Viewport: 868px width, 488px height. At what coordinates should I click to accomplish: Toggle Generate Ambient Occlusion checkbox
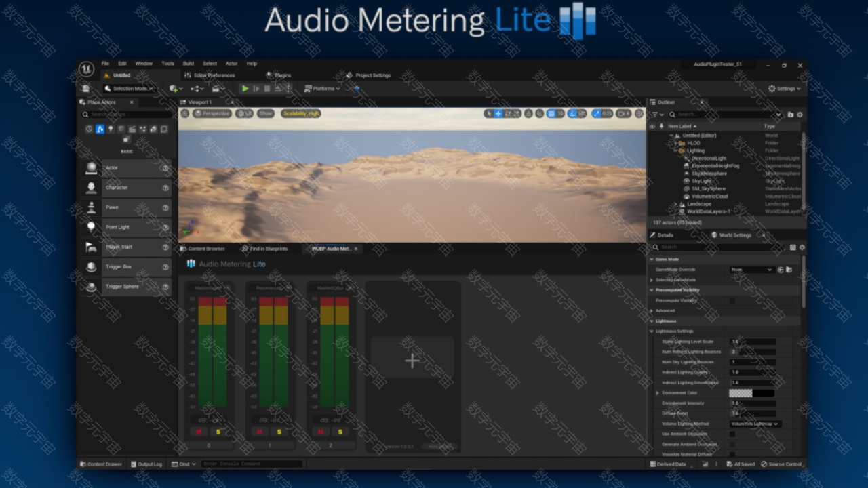point(732,444)
